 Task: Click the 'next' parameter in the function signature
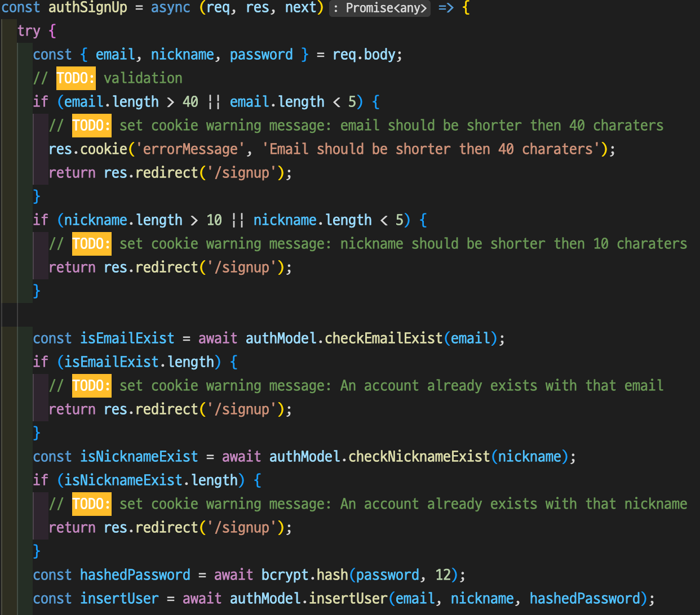[301, 8]
